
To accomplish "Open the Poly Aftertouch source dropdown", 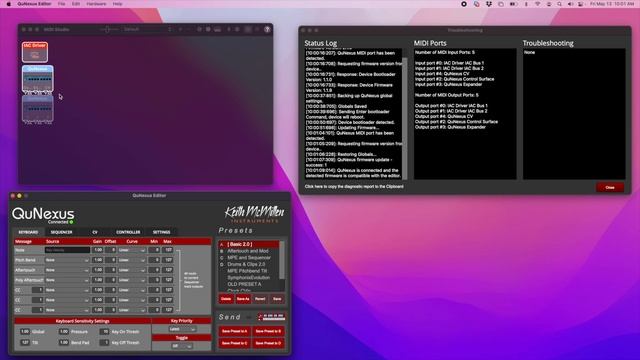I will (x=67, y=280).
